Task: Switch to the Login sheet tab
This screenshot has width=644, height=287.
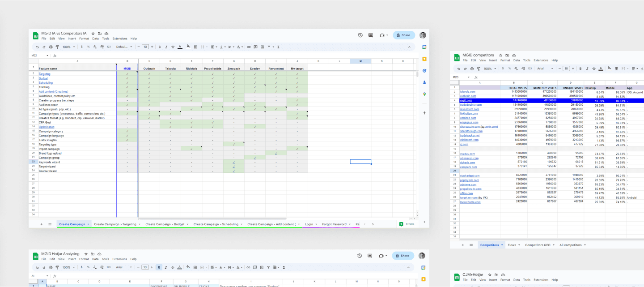Action: (309, 224)
